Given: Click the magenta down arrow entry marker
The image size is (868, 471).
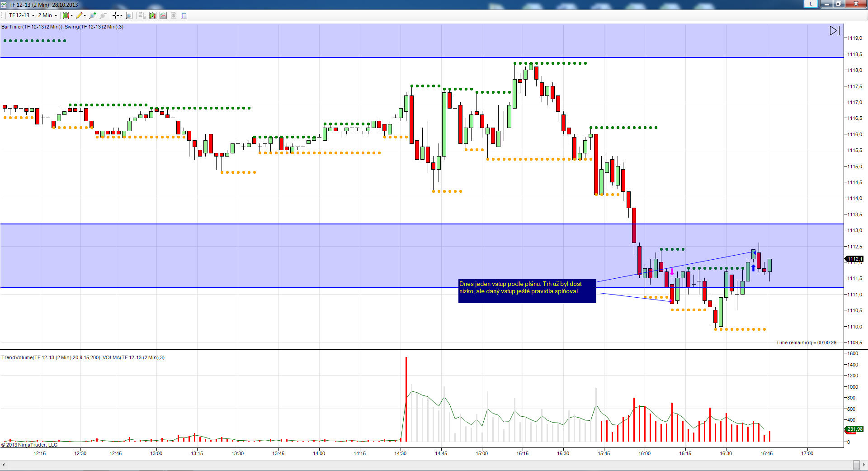Looking at the screenshot, I should [x=672, y=272].
